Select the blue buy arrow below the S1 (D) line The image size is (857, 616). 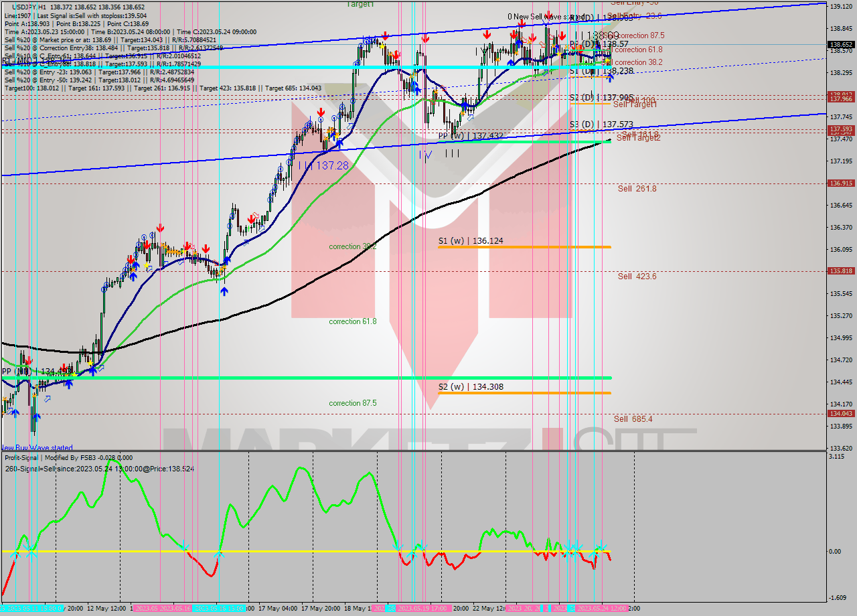(x=610, y=78)
